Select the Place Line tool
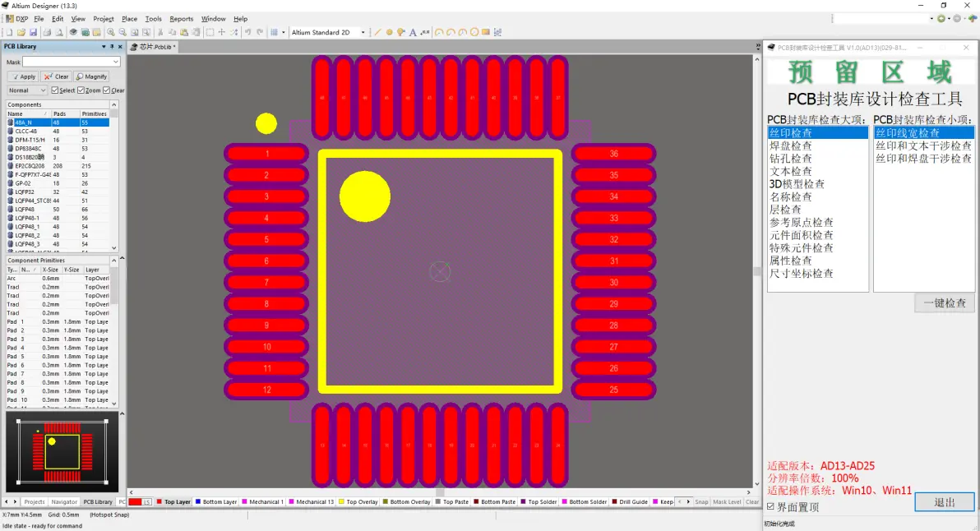Viewport: 980px width, 531px height. (377, 33)
